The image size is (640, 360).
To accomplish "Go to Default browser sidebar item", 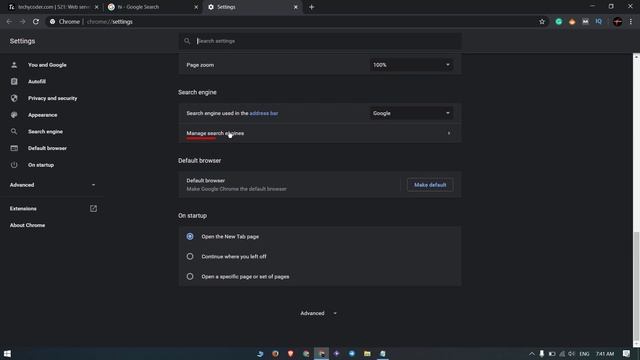I will click(47, 148).
